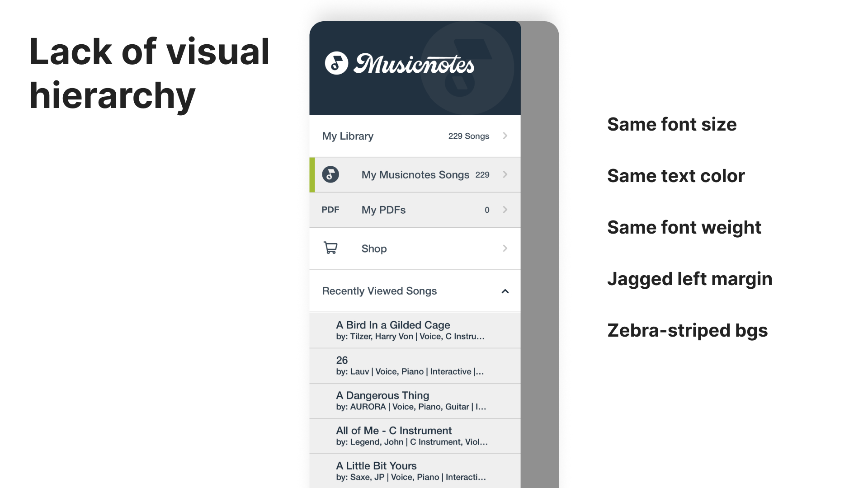Select A Dangerous Thing by AURORA
Viewport: 868px width, 488px height.
coord(382,396)
